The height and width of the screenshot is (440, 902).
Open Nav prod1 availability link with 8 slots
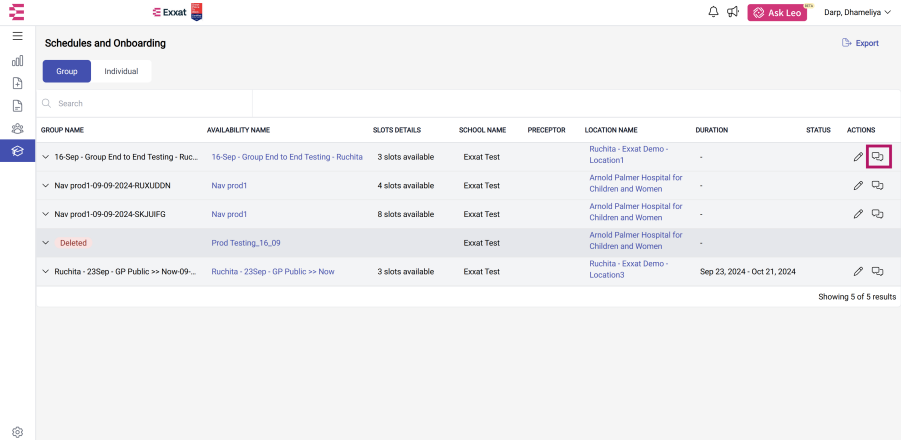click(229, 214)
